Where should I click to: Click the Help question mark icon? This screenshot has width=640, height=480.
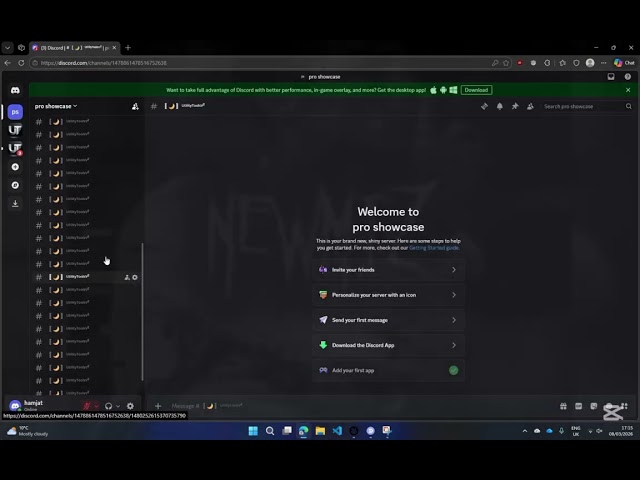pos(628,77)
